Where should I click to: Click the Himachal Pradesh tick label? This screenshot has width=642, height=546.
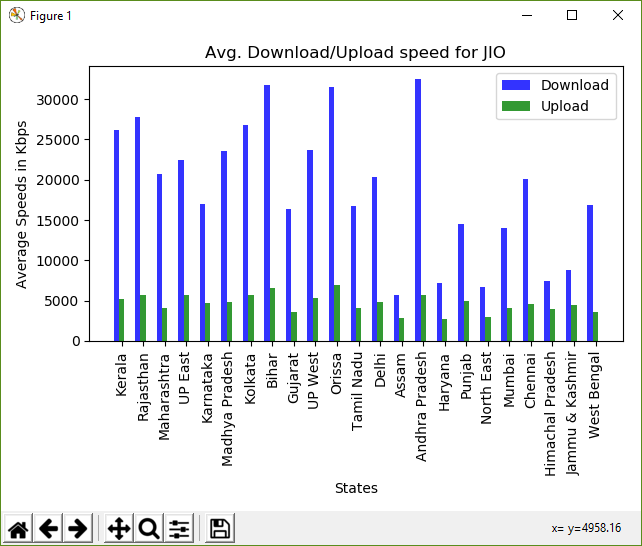pos(550,414)
